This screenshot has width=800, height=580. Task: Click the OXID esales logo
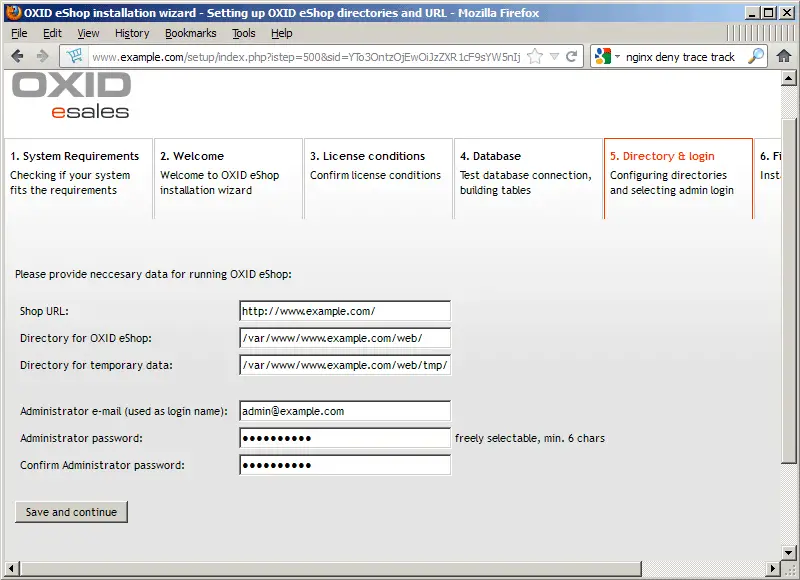[71, 95]
